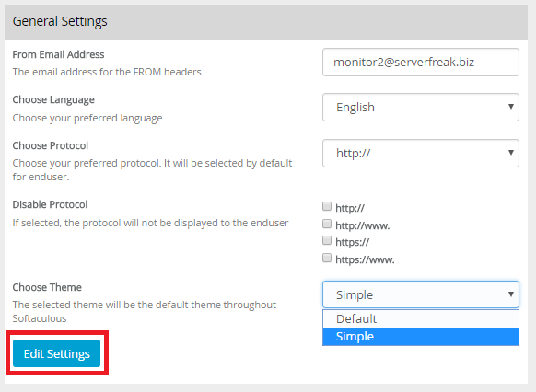This screenshot has width=536, height=392.
Task: Click the Disable Protocol label
Action: tap(51, 204)
